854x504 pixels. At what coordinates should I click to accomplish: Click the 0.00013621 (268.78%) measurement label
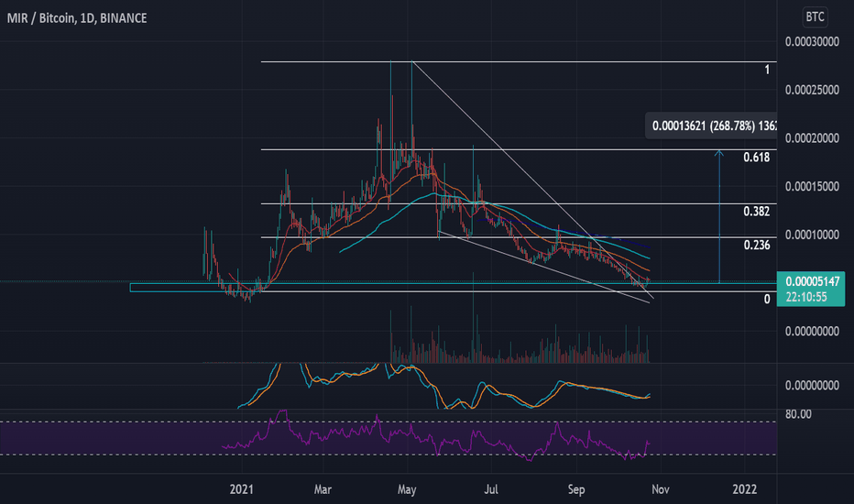pos(711,126)
